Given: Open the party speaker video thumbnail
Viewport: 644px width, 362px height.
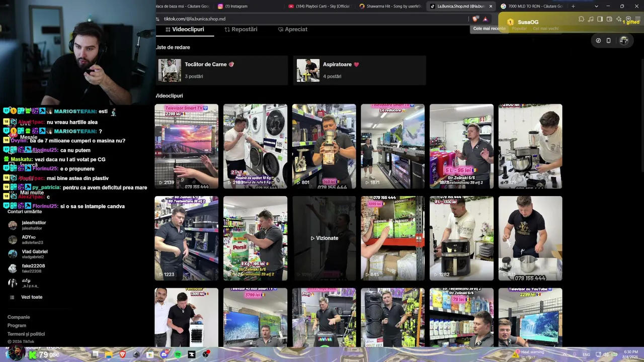Looking at the screenshot, I should 392,317.
